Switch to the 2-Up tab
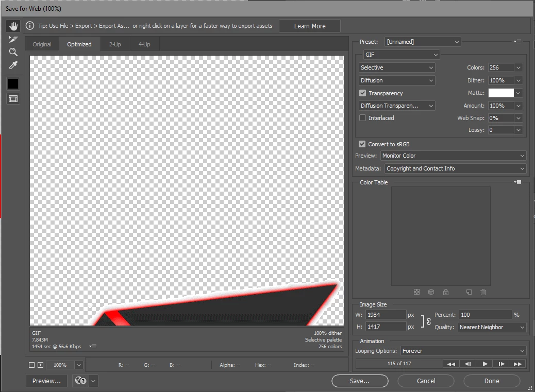 [x=115, y=44]
